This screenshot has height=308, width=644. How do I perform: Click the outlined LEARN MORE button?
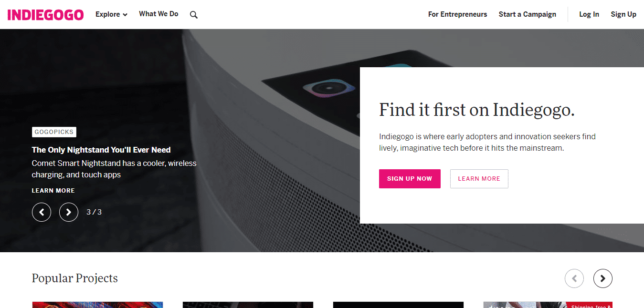(479, 179)
